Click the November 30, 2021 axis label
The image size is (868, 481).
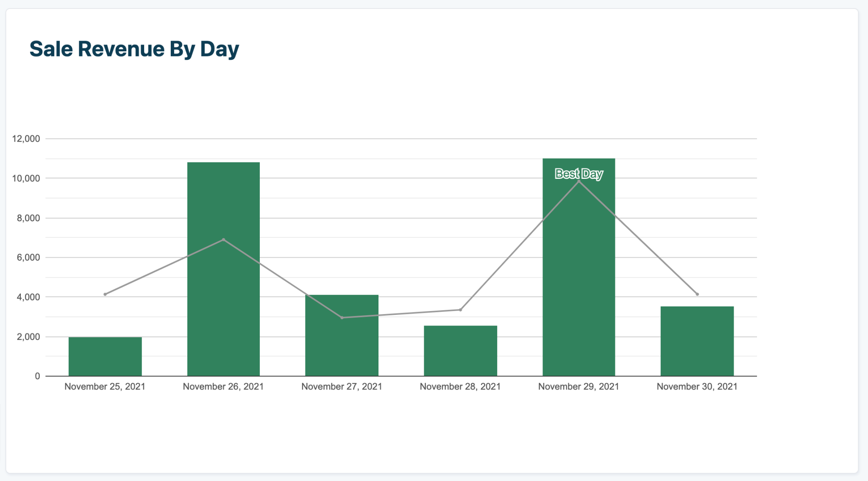click(x=697, y=386)
